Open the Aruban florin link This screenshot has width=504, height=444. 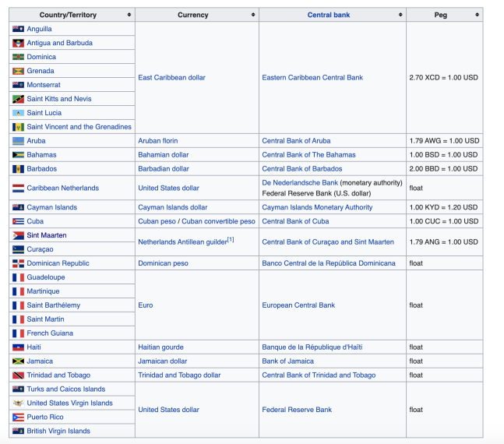tap(158, 141)
